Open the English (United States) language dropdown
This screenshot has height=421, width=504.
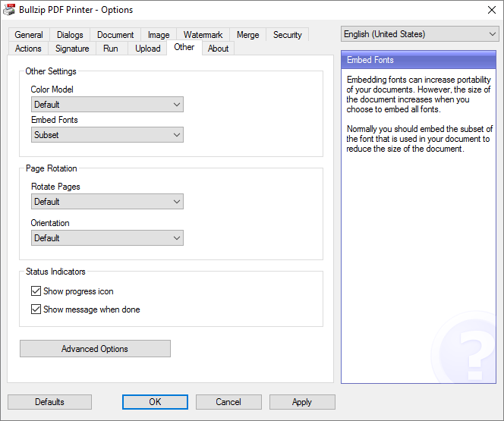tap(420, 34)
